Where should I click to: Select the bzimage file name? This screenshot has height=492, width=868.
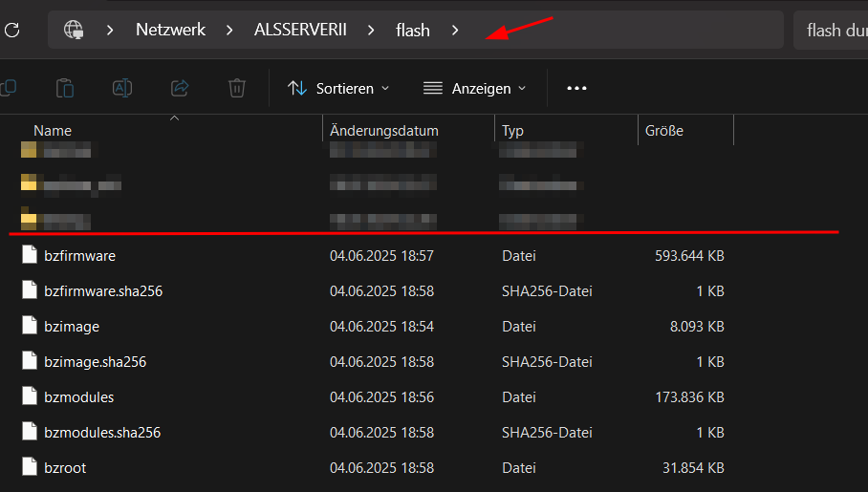click(x=72, y=327)
